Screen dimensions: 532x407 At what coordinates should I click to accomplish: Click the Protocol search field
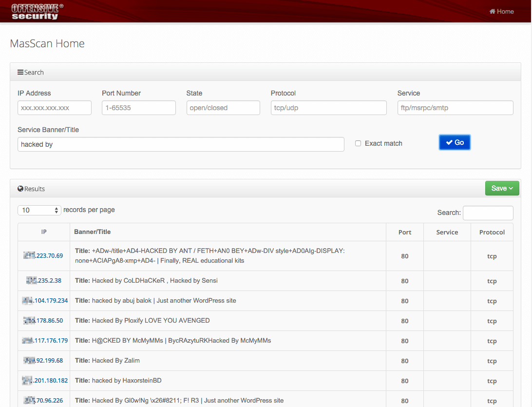click(328, 108)
